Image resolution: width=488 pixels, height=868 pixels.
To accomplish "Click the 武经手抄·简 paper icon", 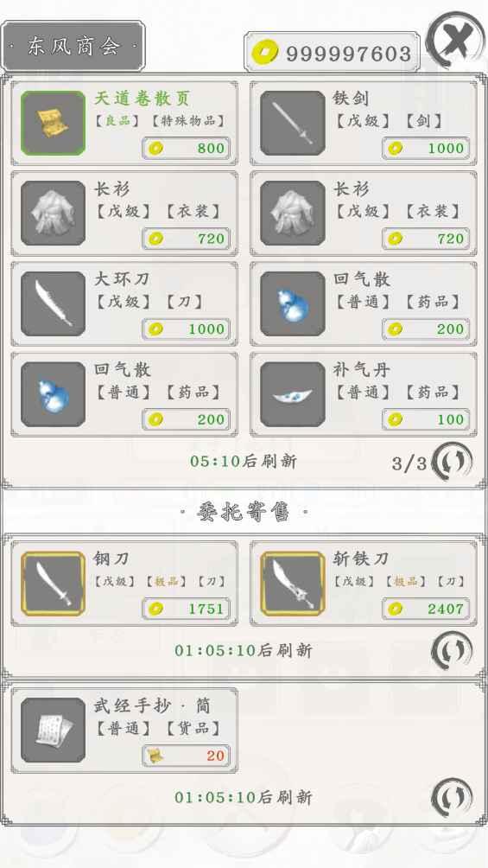I will click(x=53, y=730).
